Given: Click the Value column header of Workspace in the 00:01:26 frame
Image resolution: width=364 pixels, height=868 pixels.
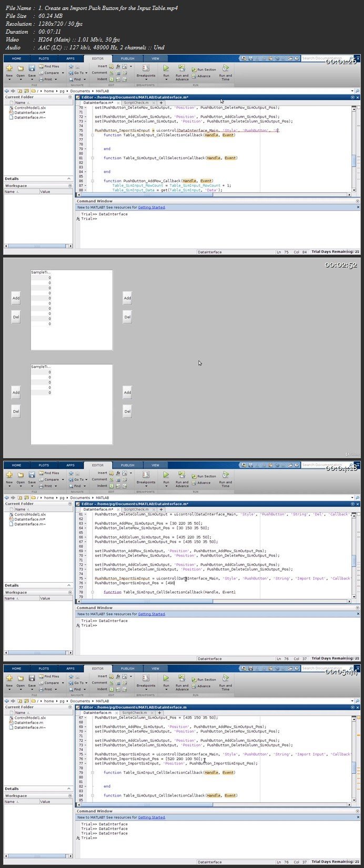Looking at the screenshot, I should [x=56, y=192].
